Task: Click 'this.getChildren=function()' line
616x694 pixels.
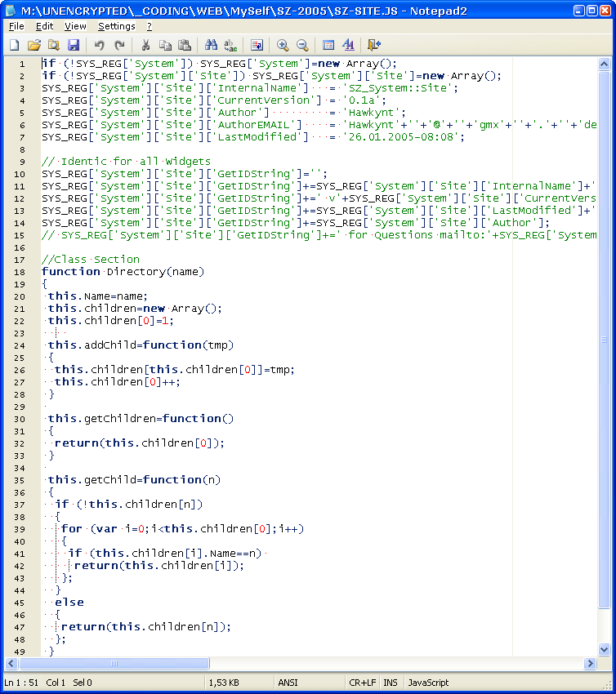Action: coord(141,419)
